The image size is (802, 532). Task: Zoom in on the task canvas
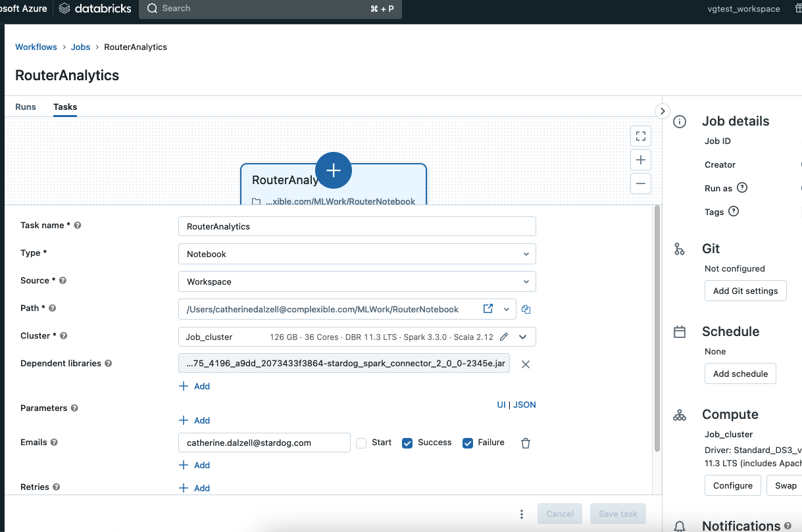pyautogui.click(x=640, y=160)
